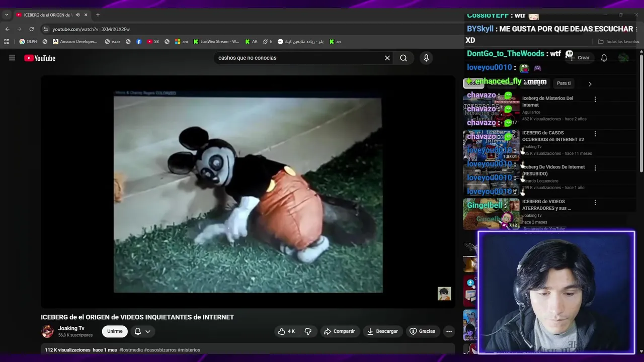Click the 7:12 video thumbnail
Image resolution: width=644 pixels, height=362 pixels.
pyautogui.click(x=491, y=214)
